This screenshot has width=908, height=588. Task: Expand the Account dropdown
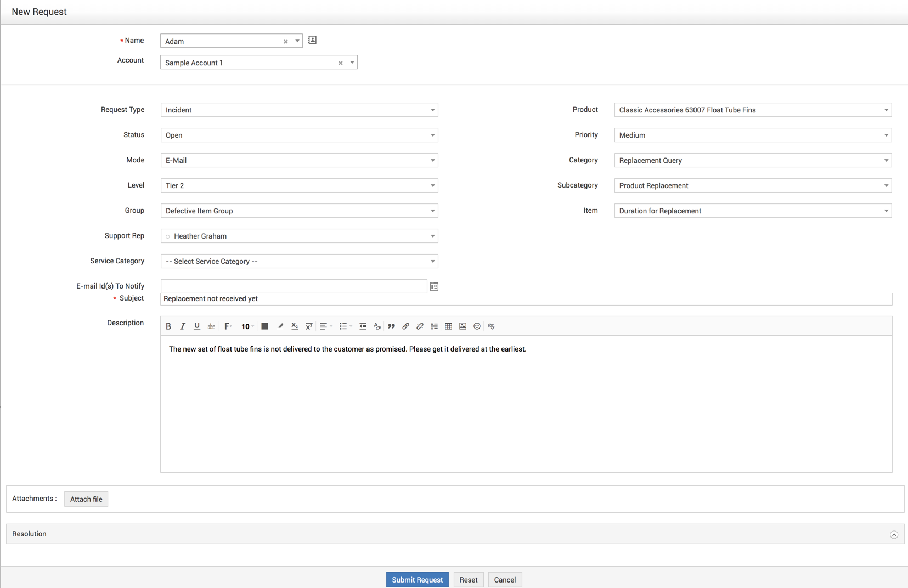tap(352, 63)
